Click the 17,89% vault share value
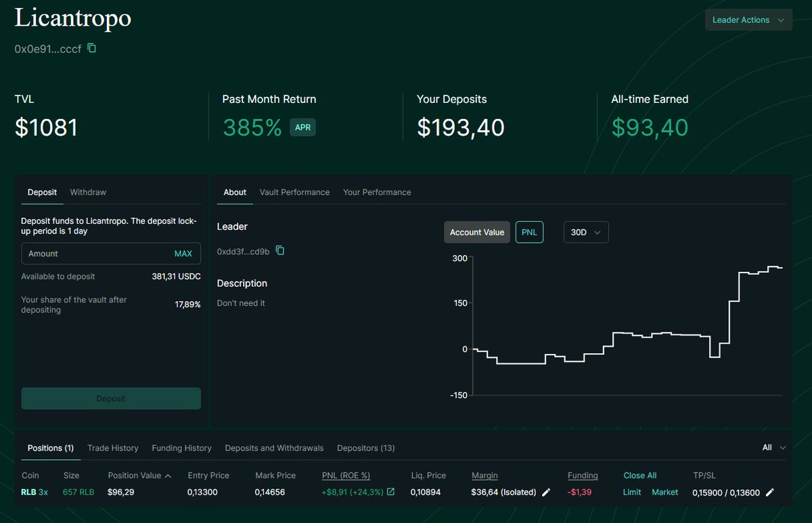The image size is (812, 523). [187, 304]
